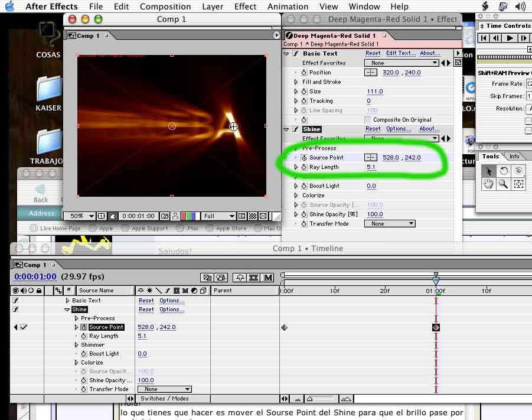Screen dimensions: 532x420
Task: Click About... link for Shine effect
Action: click(429, 129)
